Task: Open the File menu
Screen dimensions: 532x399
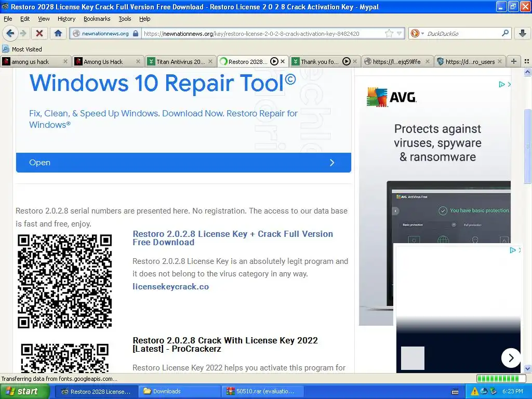Action: [x=8, y=19]
